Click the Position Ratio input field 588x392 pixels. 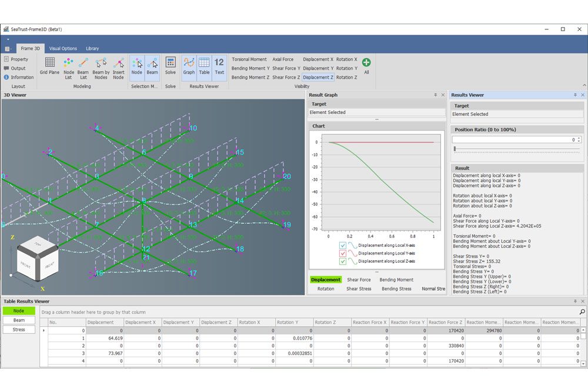pos(514,139)
